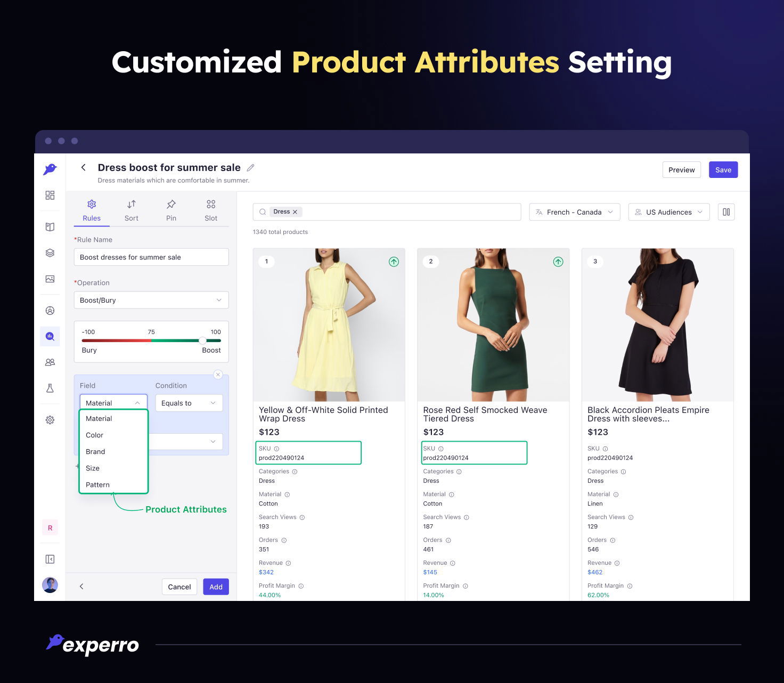The height and width of the screenshot is (683, 784).
Task: Click the Rule Name input field
Action: (151, 257)
